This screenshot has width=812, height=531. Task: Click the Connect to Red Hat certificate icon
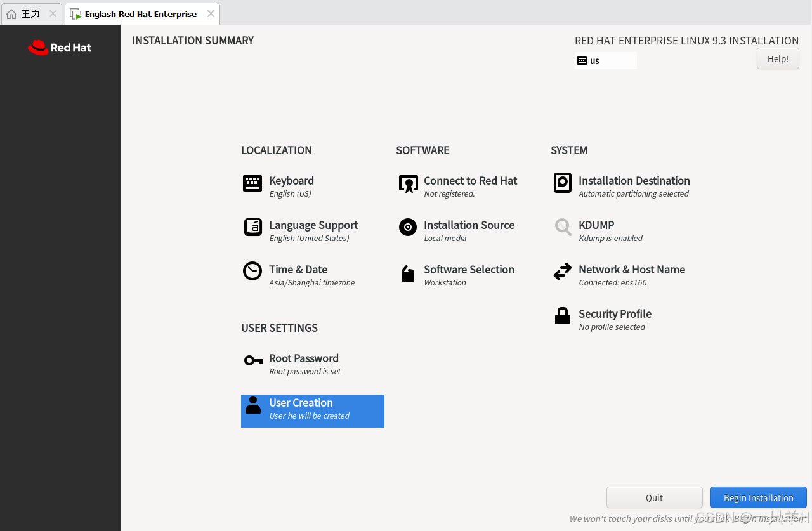(408, 184)
